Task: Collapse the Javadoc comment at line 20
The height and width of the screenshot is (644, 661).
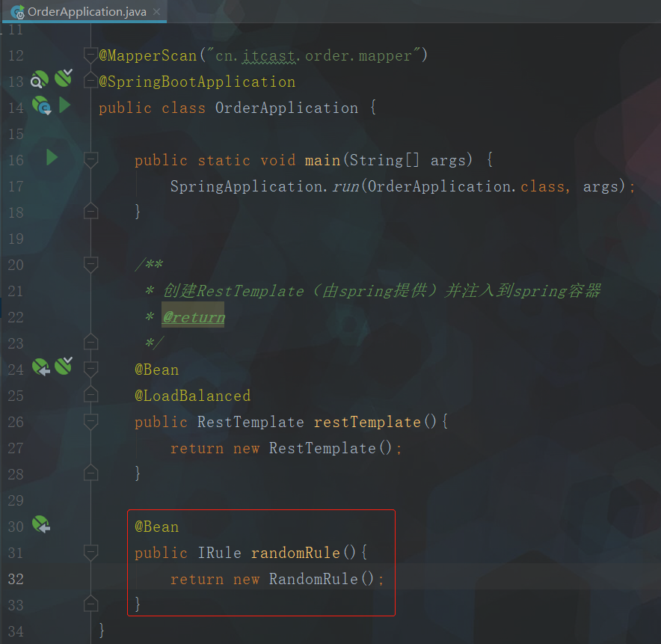Action: [x=90, y=265]
